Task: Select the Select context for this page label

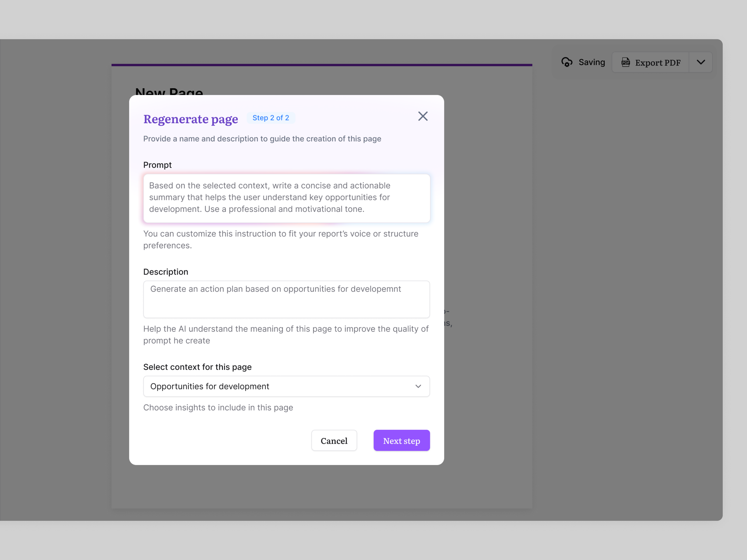Action: [197, 367]
